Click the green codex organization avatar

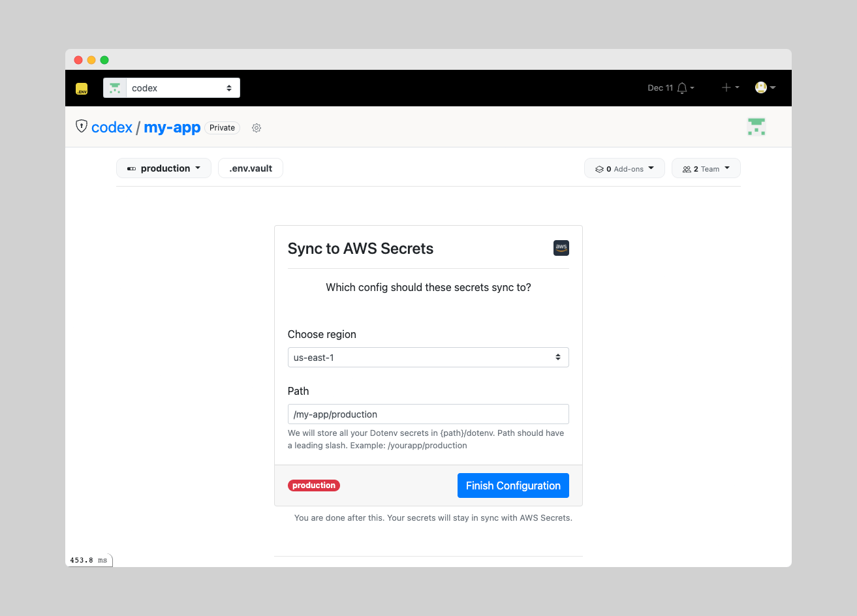click(x=756, y=127)
